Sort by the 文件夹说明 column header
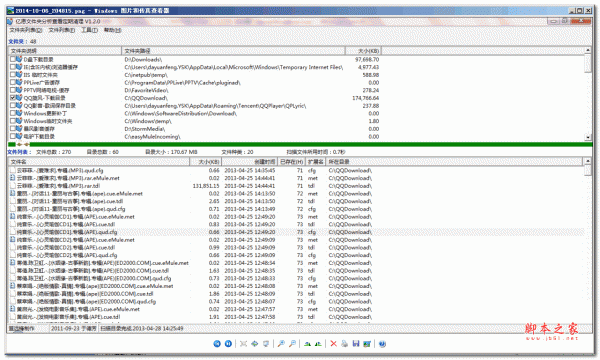This screenshot has height=360, width=600. tap(65, 51)
